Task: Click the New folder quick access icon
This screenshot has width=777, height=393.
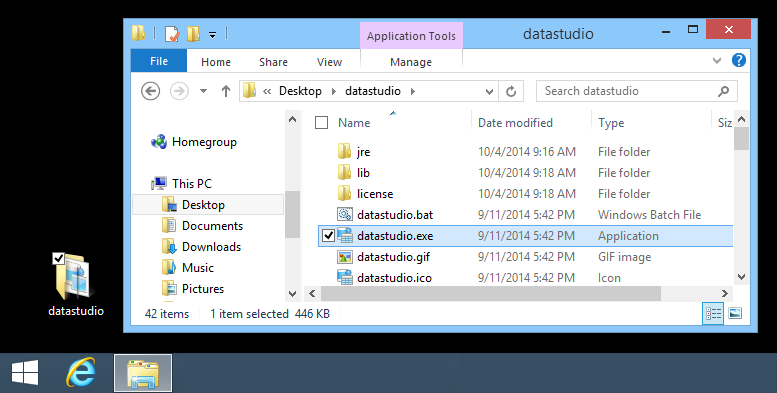Action: (193, 34)
